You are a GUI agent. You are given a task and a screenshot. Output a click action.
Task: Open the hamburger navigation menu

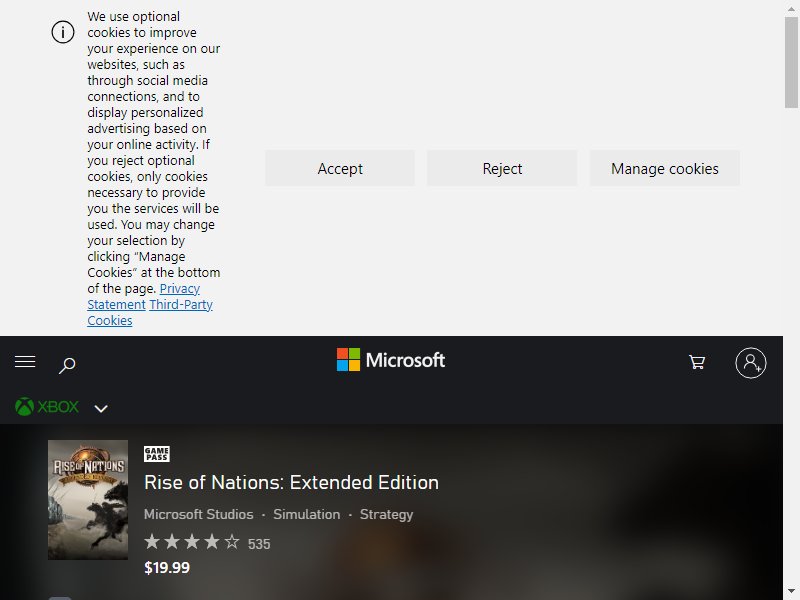point(25,362)
